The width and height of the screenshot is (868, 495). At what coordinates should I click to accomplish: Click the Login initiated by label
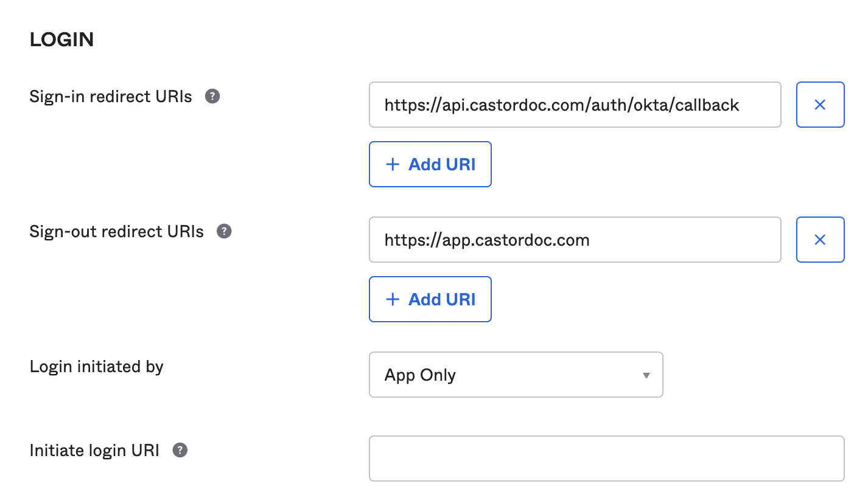click(x=97, y=367)
